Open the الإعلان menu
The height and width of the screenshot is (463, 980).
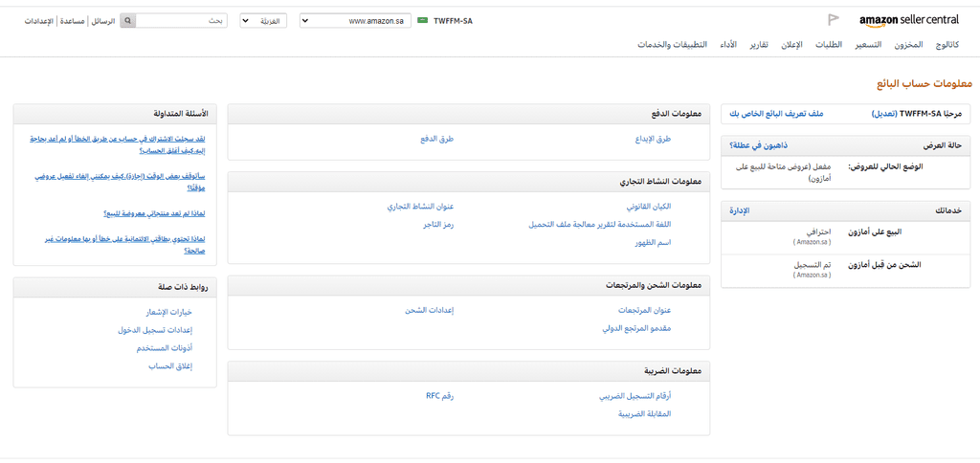tap(791, 45)
